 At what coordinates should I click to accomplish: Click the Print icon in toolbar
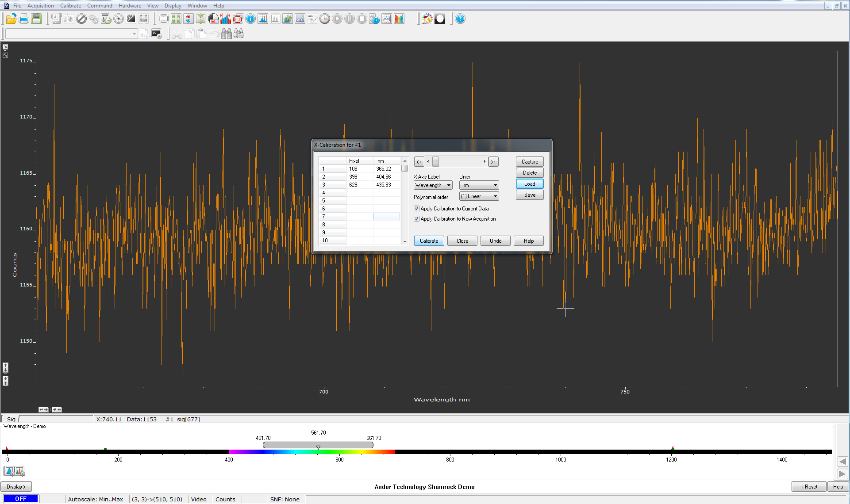pyautogui.click(x=24, y=19)
